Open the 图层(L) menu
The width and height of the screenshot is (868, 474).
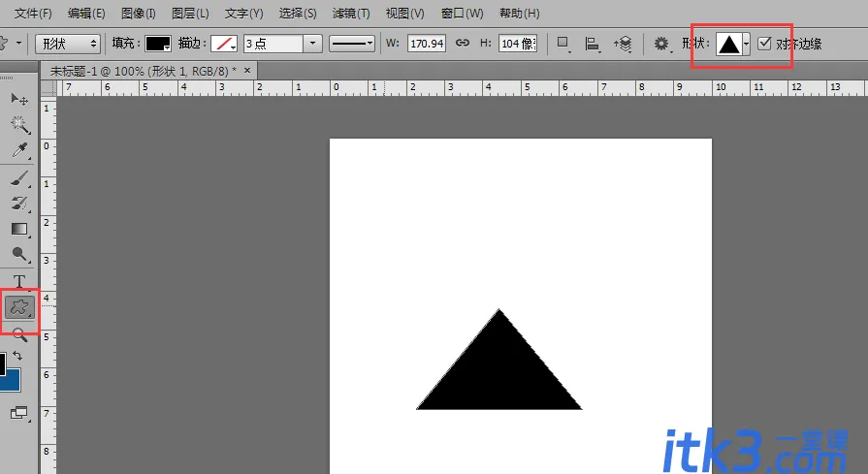pos(190,14)
